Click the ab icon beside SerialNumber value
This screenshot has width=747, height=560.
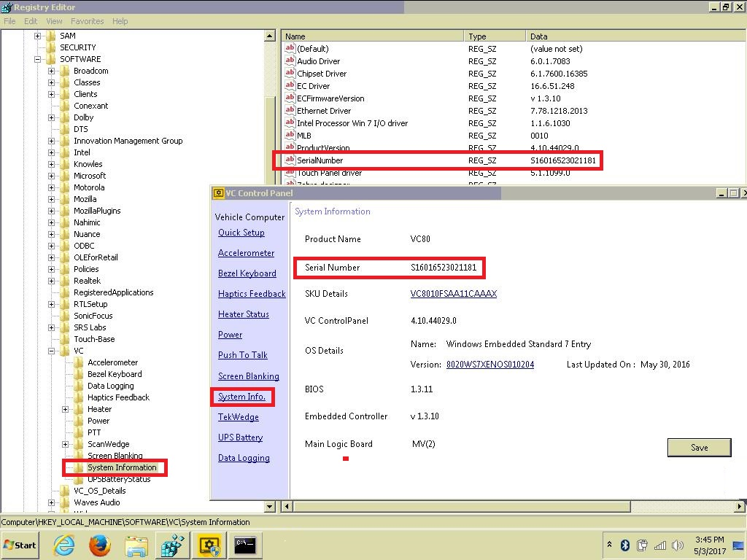289,160
